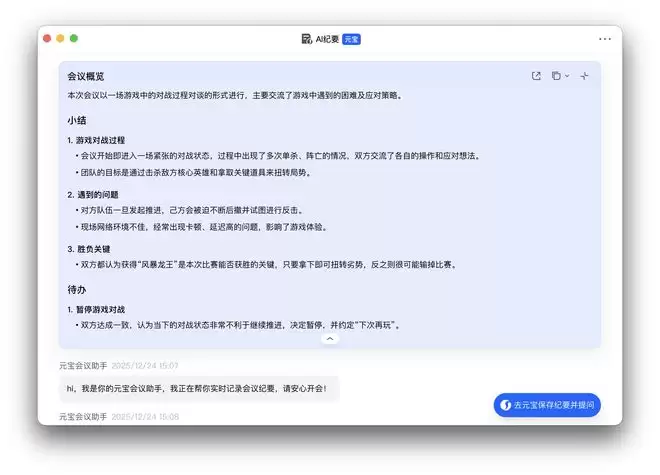Viewport: 660px width, 475px height.
Task: Close the AI纪要 window with red button
Action: point(47,38)
